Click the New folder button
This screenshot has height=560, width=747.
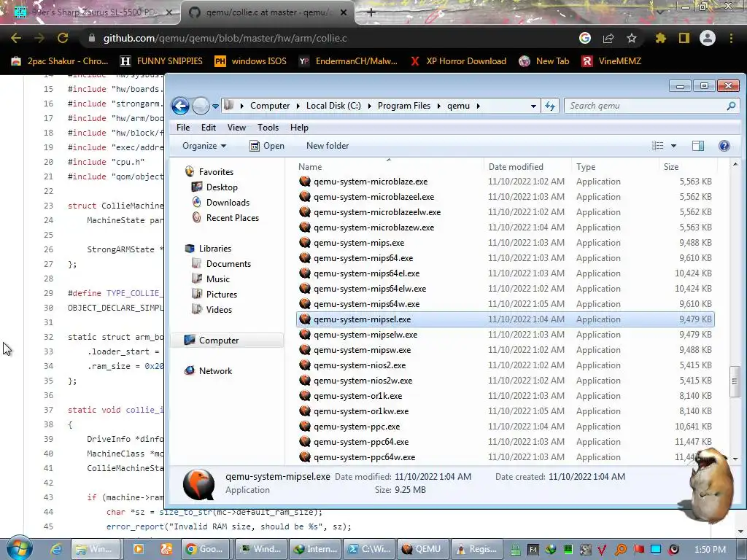328,146
